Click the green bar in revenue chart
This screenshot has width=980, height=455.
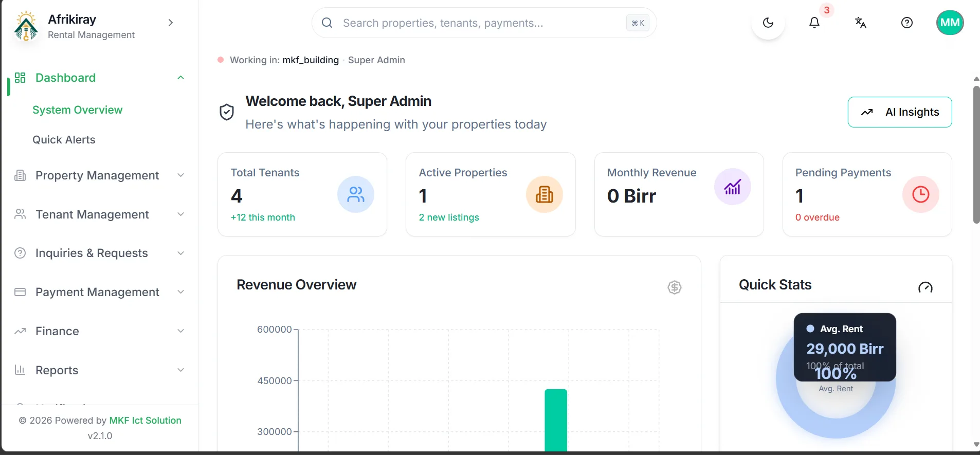[556, 420]
